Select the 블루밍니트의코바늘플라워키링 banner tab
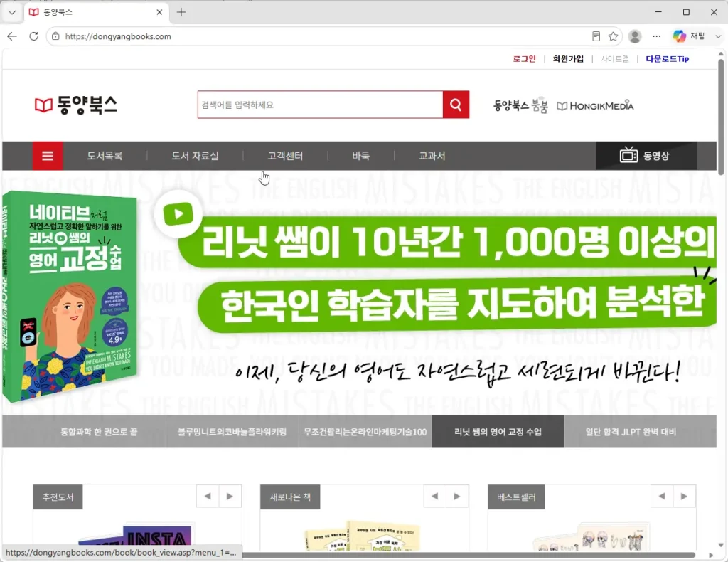728x562 pixels. tap(232, 432)
